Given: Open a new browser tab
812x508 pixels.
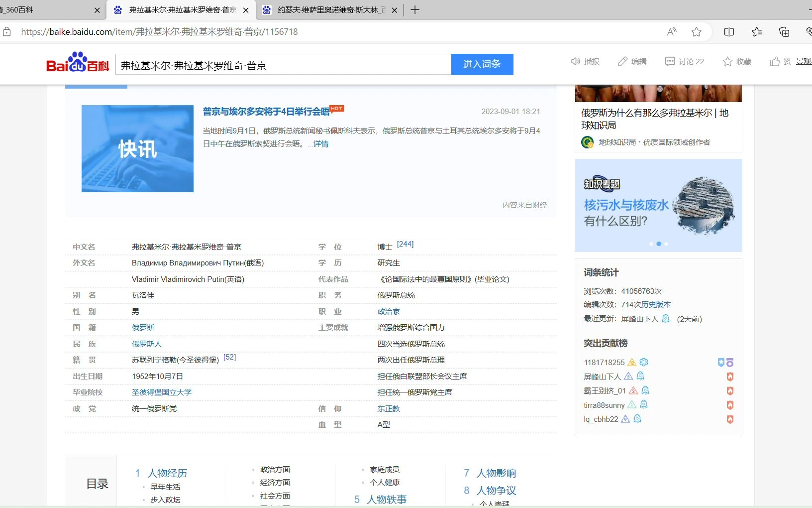Looking at the screenshot, I should 415,10.
